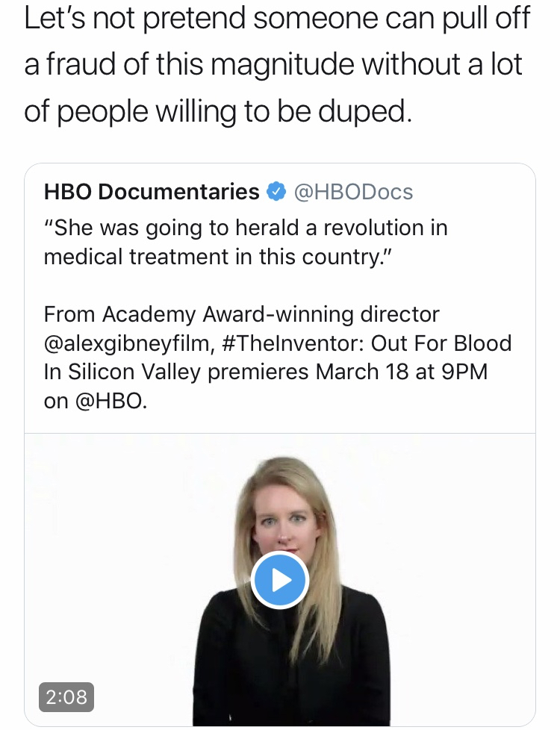
Task: Tap the "Out For Blood" title text
Action: point(441,343)
